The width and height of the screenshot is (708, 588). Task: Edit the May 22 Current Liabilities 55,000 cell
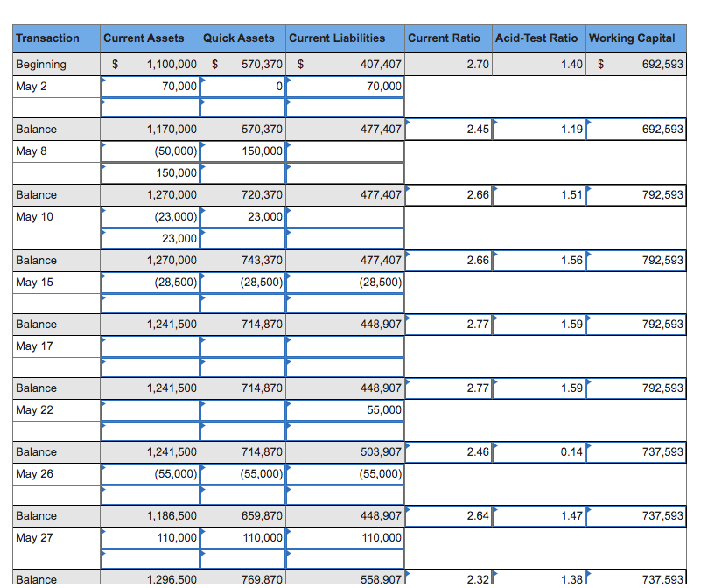click(346, 410)
